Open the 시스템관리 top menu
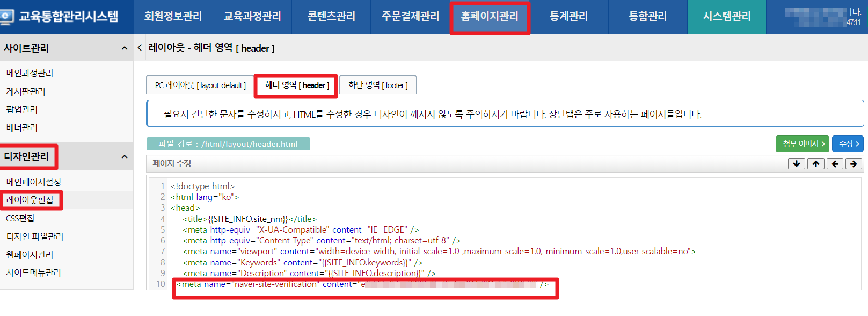The height and width of the screenshot is (316, 868). pyautogui.click(x=727, y=17)
